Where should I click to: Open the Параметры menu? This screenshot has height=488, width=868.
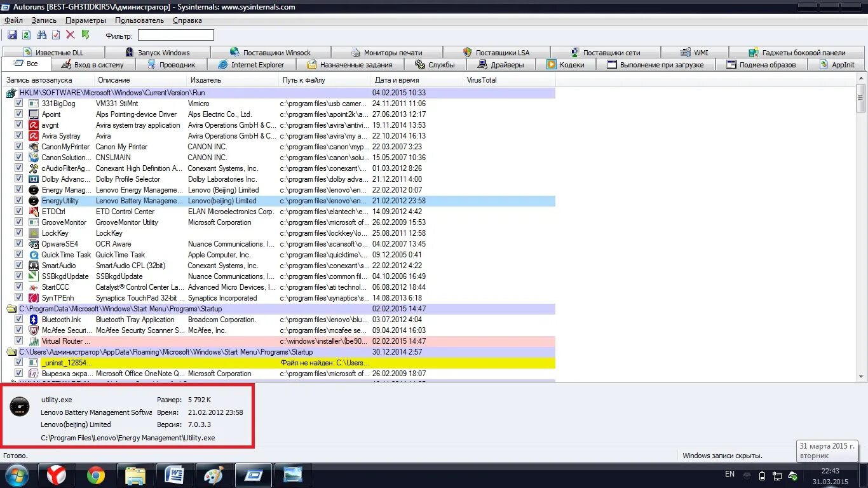tap(86, 20)
